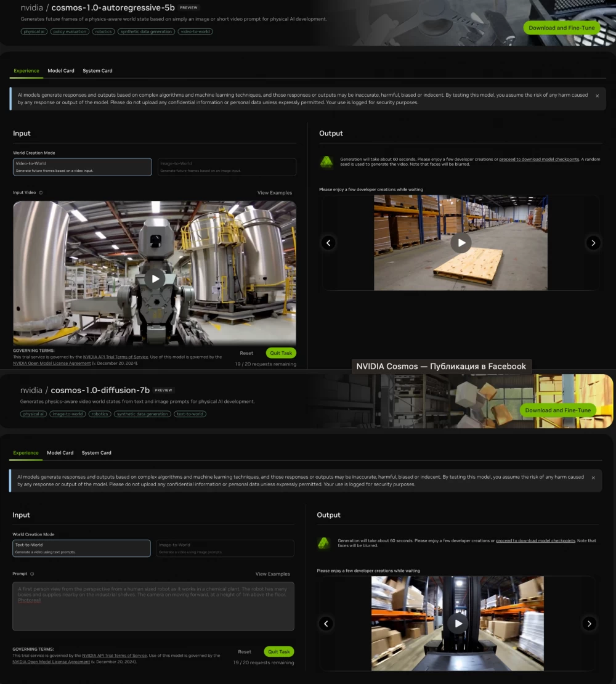Go back using the carousel left arrow
The width and height of the screenshot is (616, 684).
pos(328,242)
